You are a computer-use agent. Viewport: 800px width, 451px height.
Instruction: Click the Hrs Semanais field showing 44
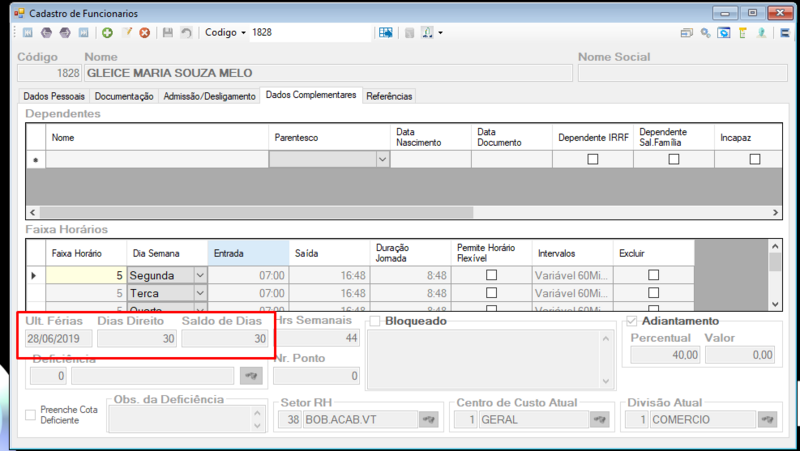point(316,338)
